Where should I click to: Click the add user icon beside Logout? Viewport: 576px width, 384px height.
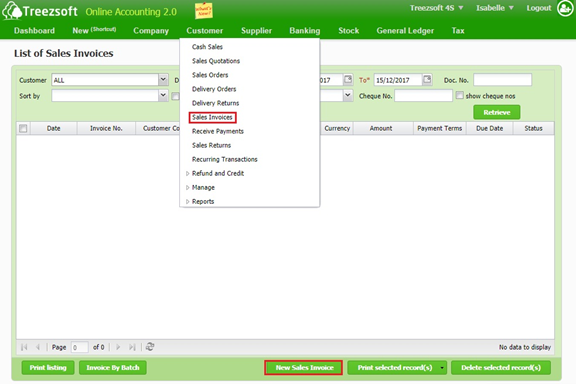coord(565,8)
